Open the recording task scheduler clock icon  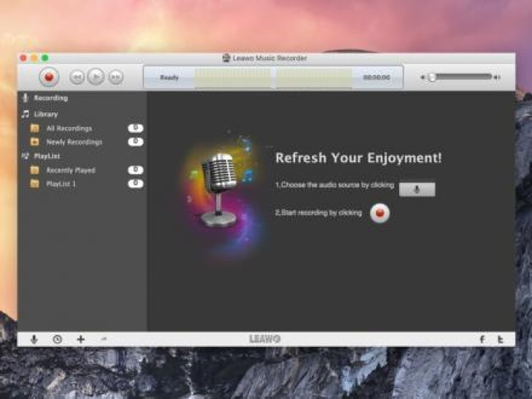pyautogui.click(x=57, y=339)
